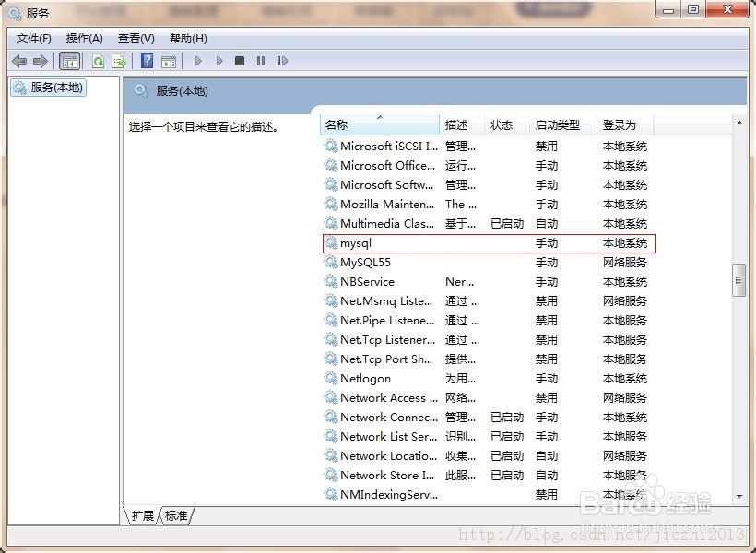Click the Restart Service icon
Image resolution: width=756 pixels, height=553 pixels.
pyautogui.click(x=282, y=61)
